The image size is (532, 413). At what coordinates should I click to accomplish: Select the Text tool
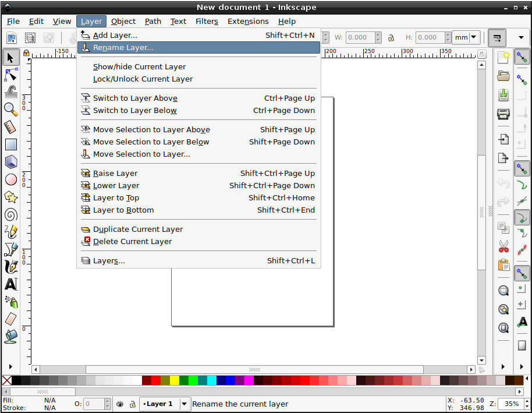(x=10, y=284)
